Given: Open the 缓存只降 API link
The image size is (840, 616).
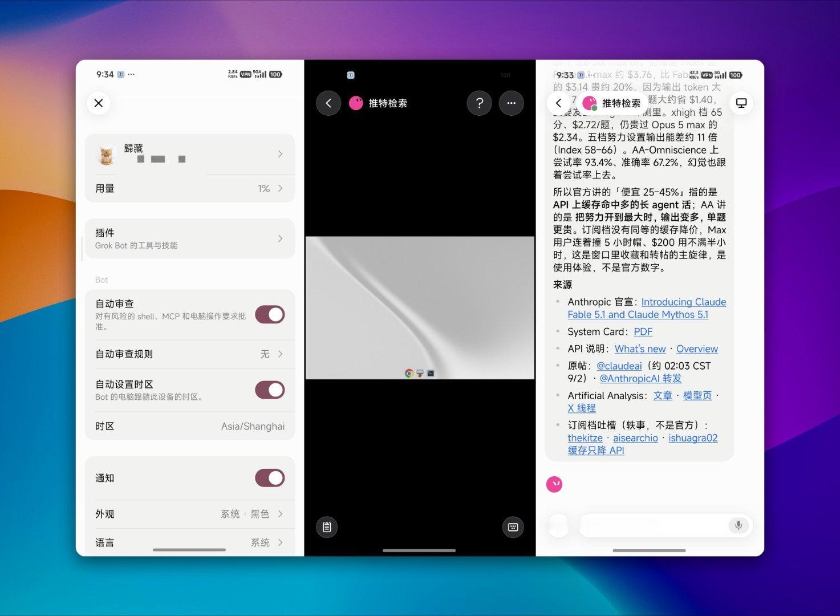Looking at the screenshot, I should coord(596,450).
